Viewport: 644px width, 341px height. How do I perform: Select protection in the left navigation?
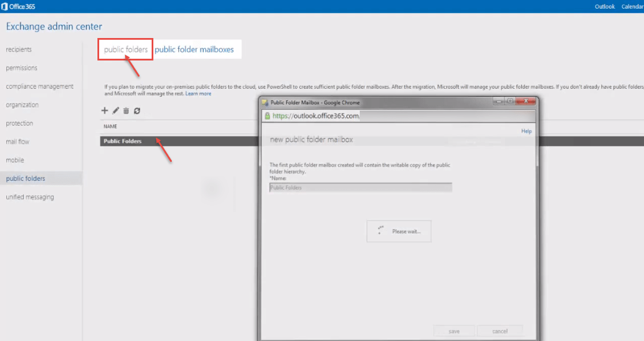click(x=19, y=123)
